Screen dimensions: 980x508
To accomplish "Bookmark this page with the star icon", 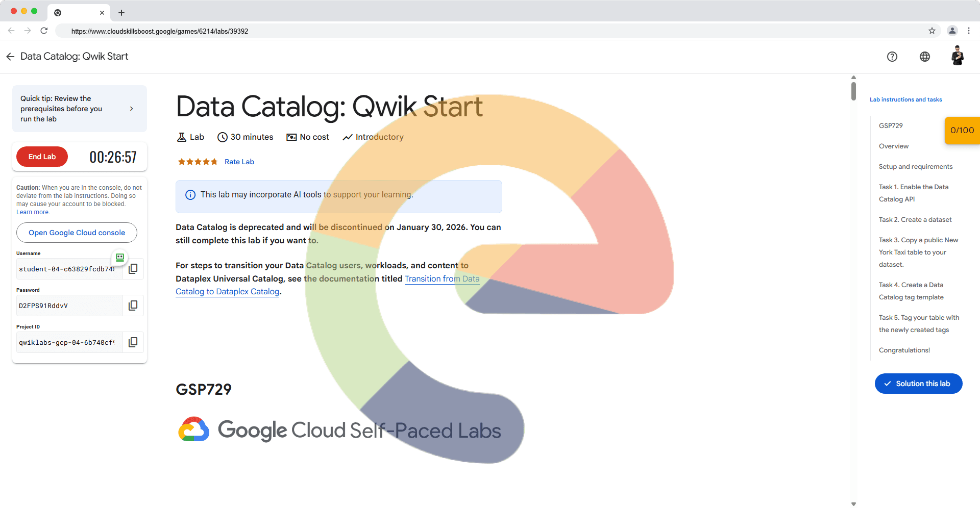I will (932, 31).
